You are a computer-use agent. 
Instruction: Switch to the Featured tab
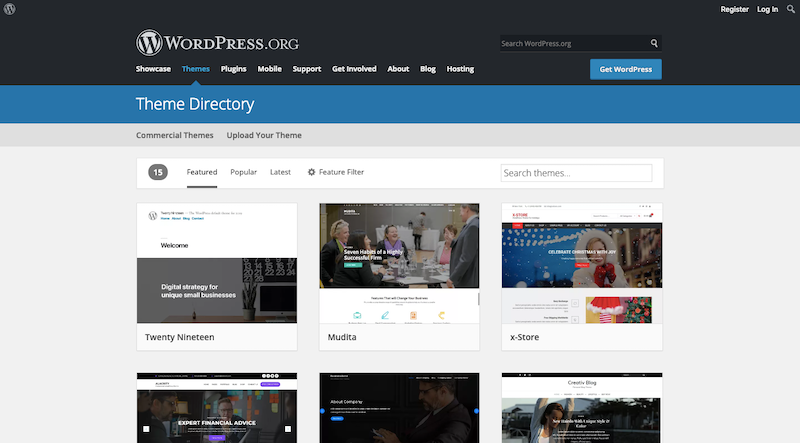pos(202,172)
